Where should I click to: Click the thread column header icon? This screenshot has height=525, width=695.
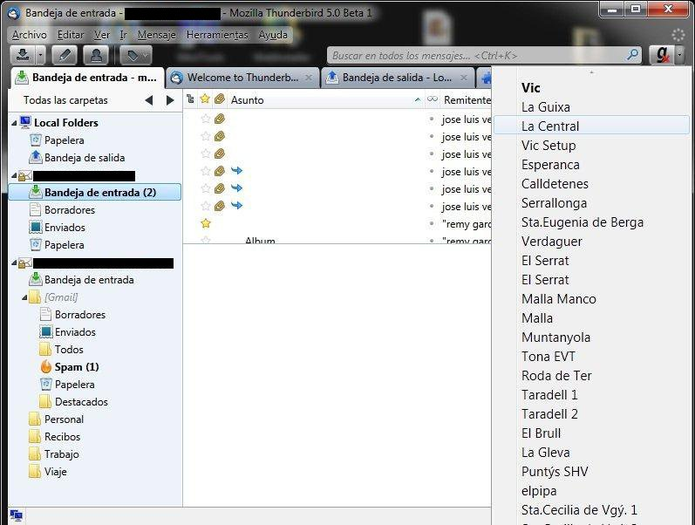click(x=190, y=99)
